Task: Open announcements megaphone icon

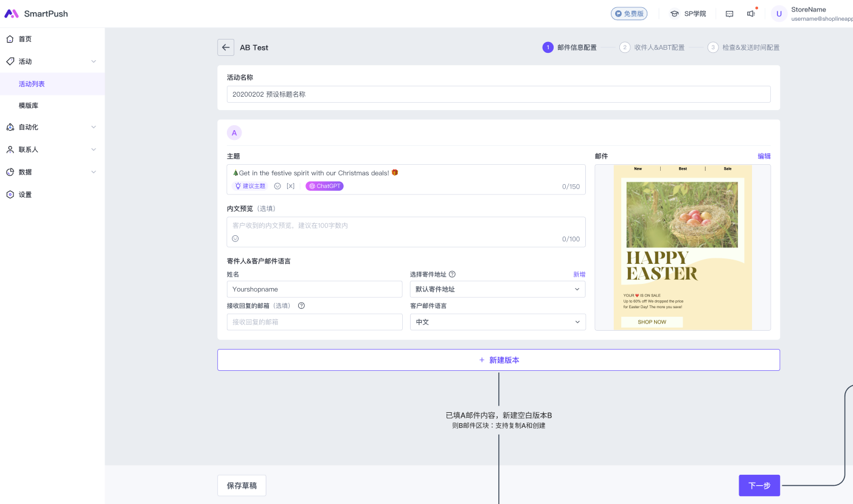Action: point(751,13)
